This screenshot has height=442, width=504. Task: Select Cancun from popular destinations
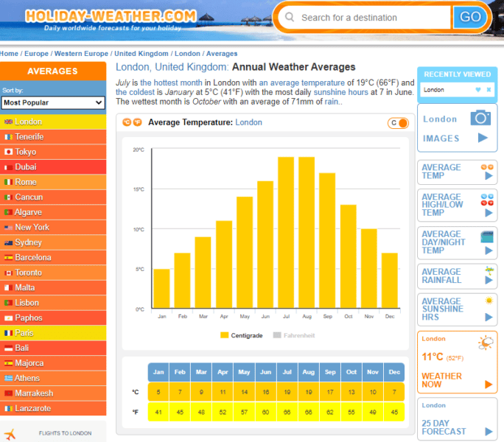[53, 197]
